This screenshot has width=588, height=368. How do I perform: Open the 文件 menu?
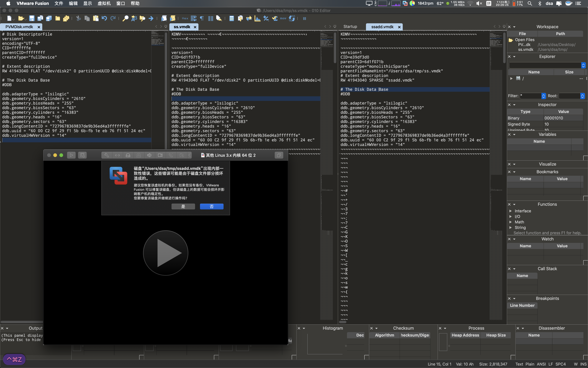coord(59,3)
